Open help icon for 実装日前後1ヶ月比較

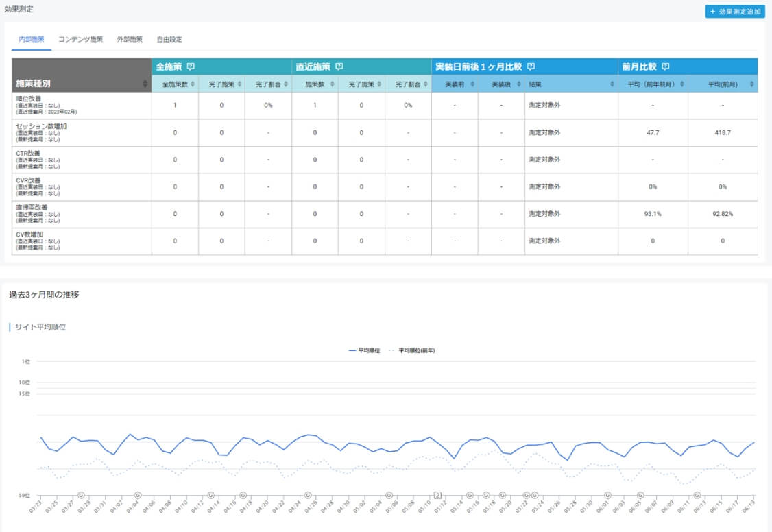[531, 66]
